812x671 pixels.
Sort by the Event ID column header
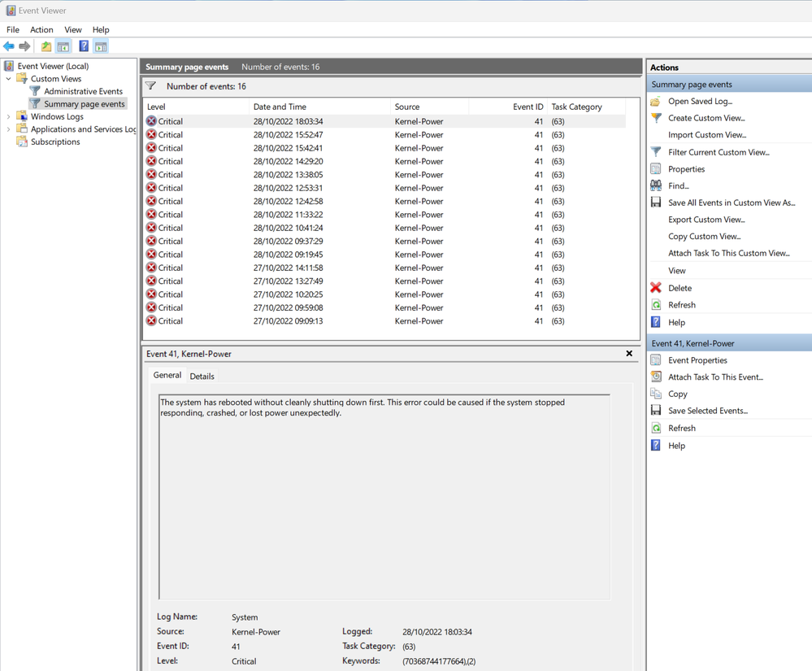tap(508, 107)
